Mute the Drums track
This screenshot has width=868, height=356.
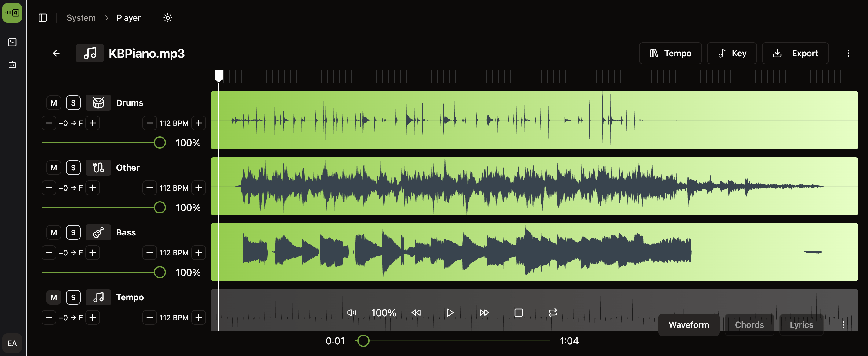[53, 103]
